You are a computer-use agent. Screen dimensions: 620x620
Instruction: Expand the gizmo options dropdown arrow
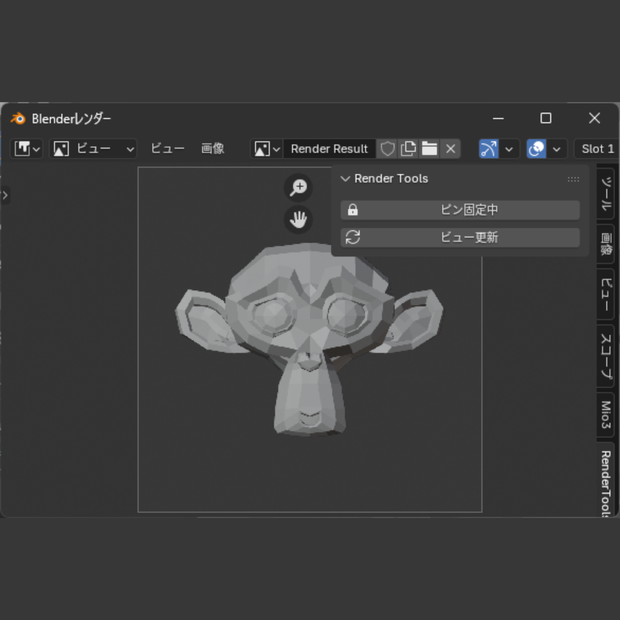pos(509,149)
